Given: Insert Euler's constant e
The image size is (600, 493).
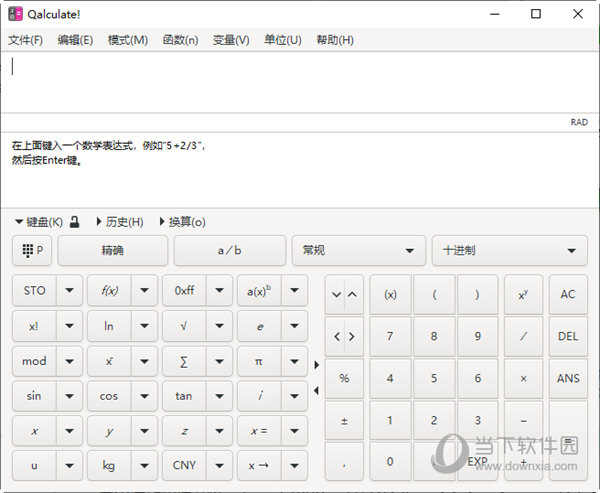Looking at the screenshot, I should pyautogui.click(x=259, y=326).
